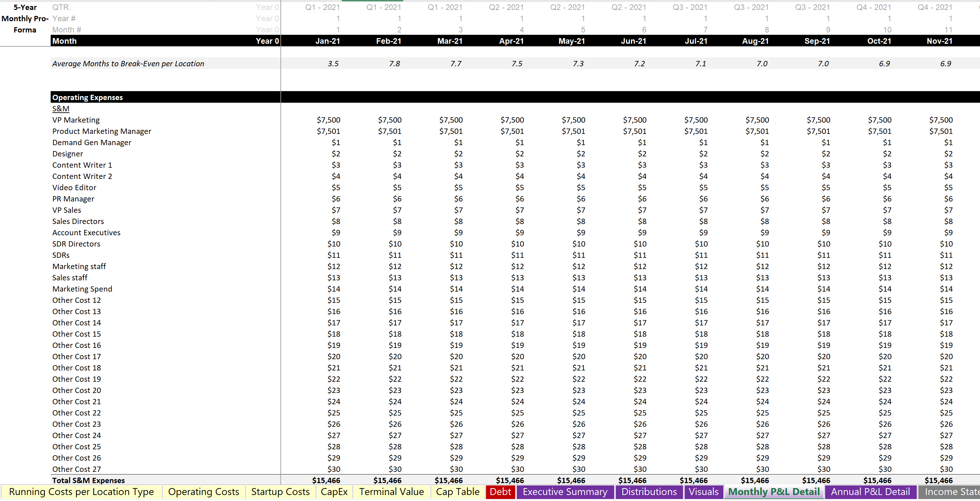Select the May-21 month header cell
980x501 pixels.
click(x=571, y=41)
